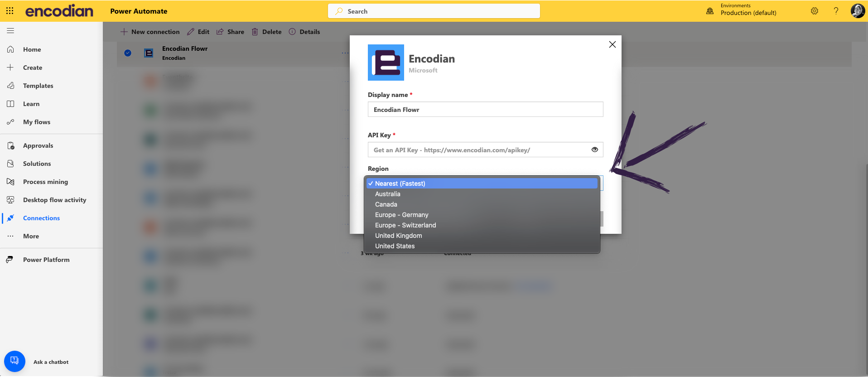Click the Encodian logo in header

(59, 11)
